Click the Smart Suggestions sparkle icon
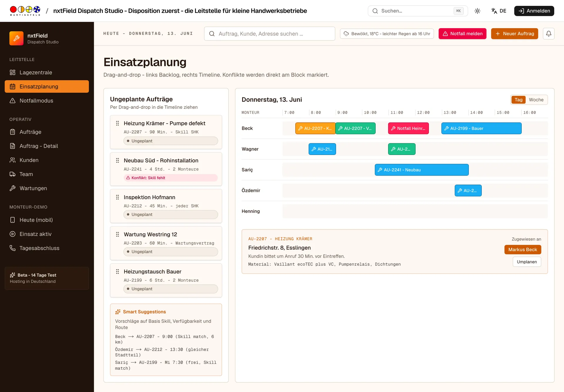564x392 pixels. coord(118,312)
